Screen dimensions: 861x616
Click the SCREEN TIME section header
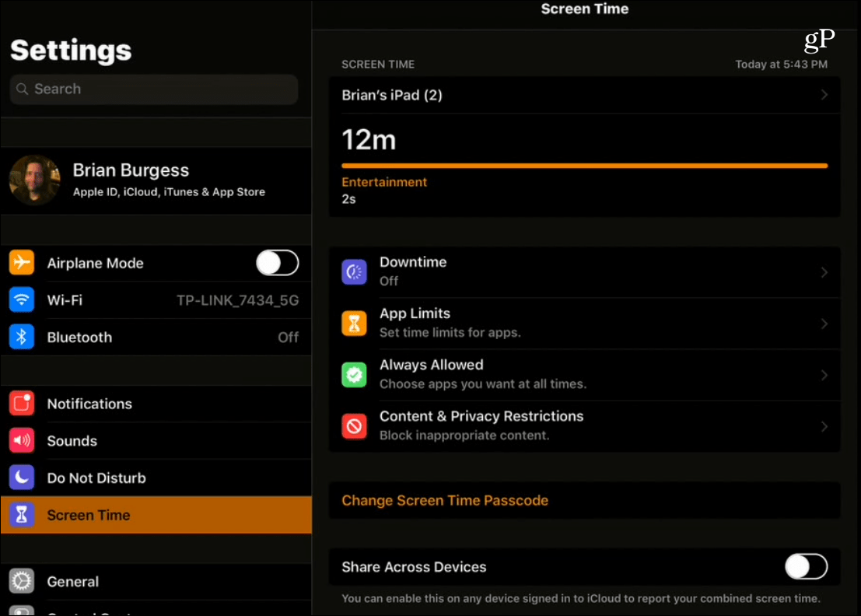coord(378,65)
